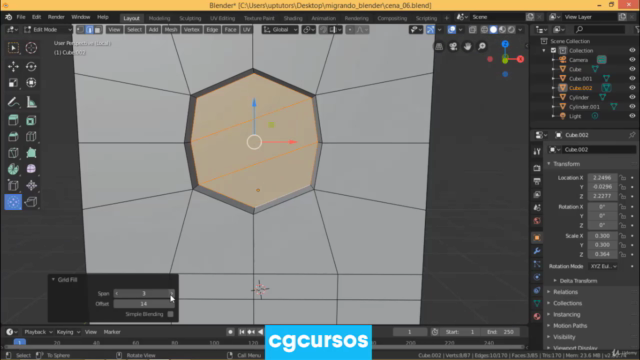This screenshot has width=640, height=360.
Task: Hide Cube.001 in the outliner
Action: [632, 78]
